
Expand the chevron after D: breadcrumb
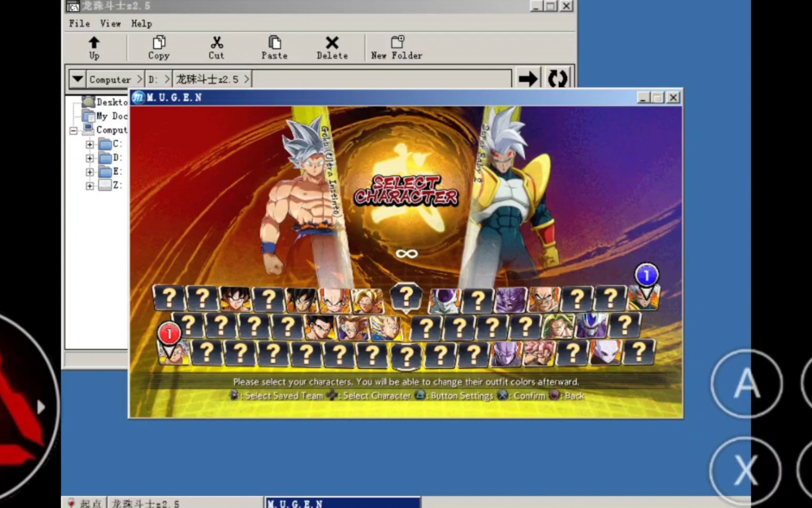(167, 79)
